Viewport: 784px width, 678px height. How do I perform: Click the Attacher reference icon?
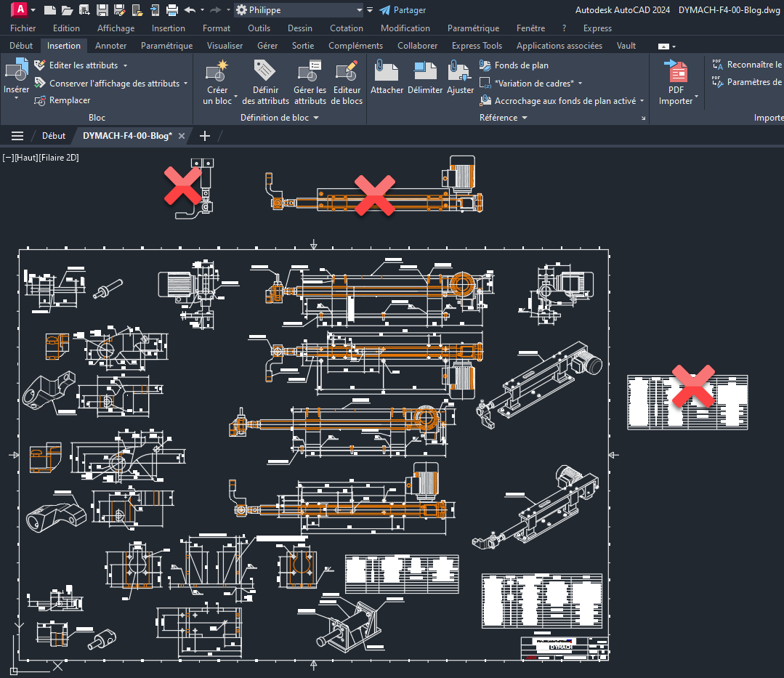387,71
